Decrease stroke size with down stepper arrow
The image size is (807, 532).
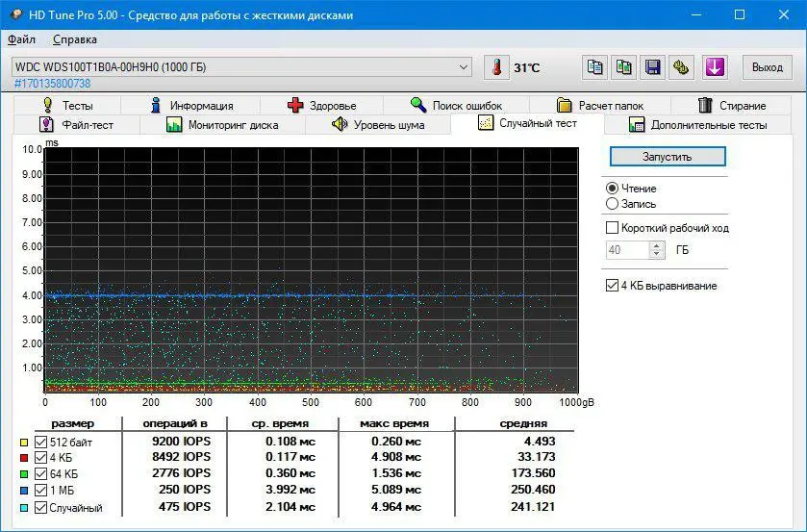tap(657, 254)
